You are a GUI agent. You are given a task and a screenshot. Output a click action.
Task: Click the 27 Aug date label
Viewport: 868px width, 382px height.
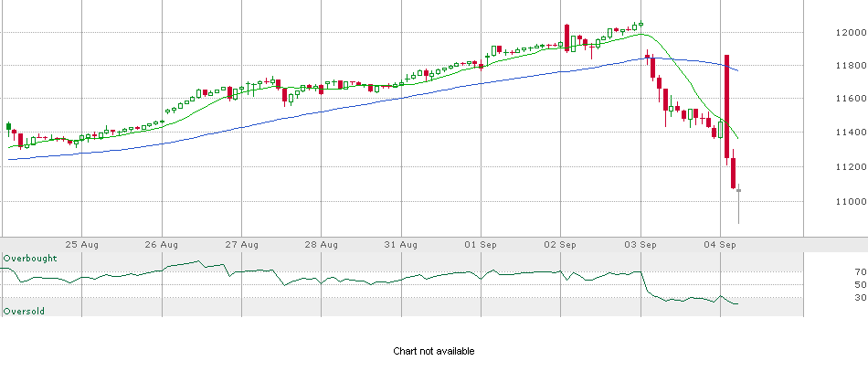click(242, 245)
